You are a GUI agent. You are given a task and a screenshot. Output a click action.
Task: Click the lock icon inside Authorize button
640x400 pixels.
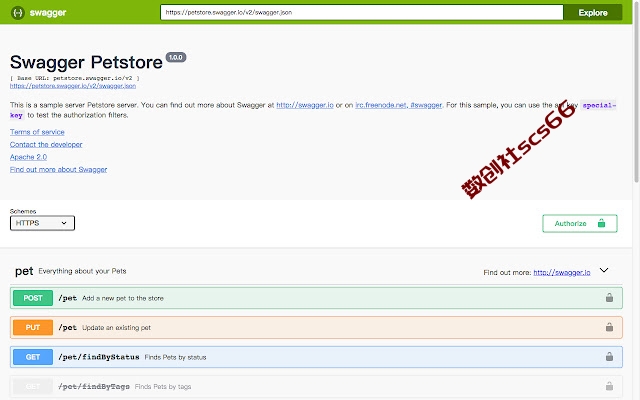pyautogui.click(x=601, y=223)
